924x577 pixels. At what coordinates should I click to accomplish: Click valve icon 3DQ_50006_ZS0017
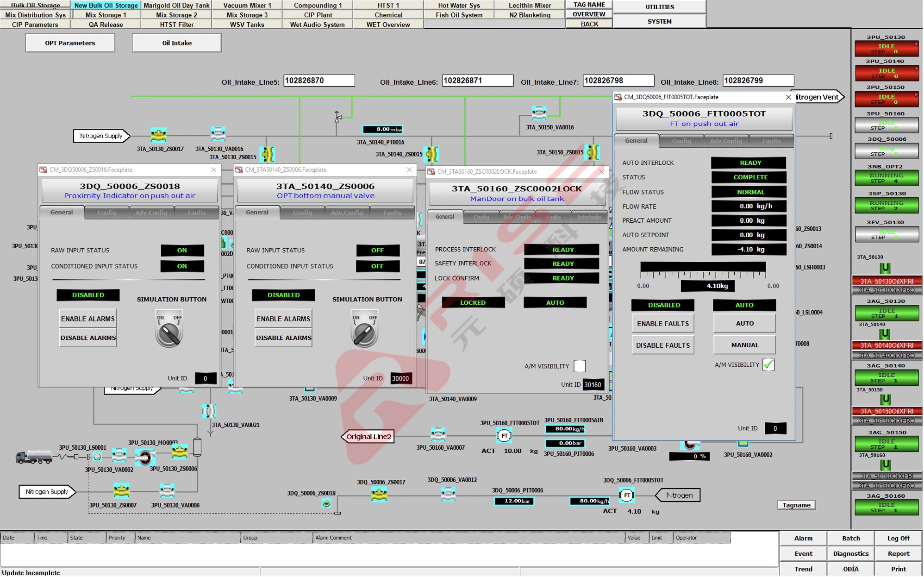(379, 495)
